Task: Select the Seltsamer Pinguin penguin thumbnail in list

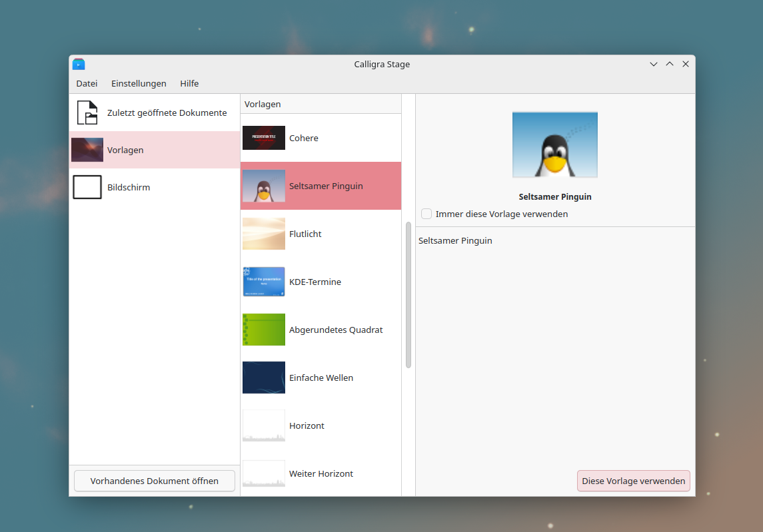Action: [264, 186]
